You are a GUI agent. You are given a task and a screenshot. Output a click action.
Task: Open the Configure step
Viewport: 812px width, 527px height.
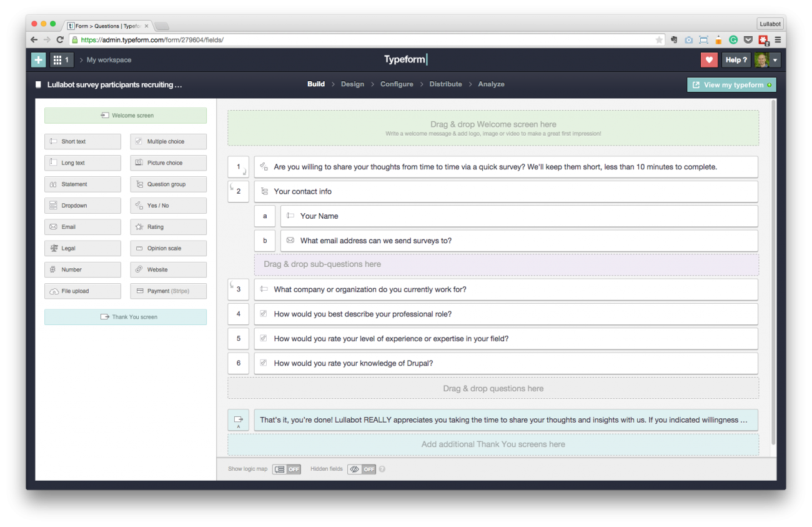(x=397, y=84)
